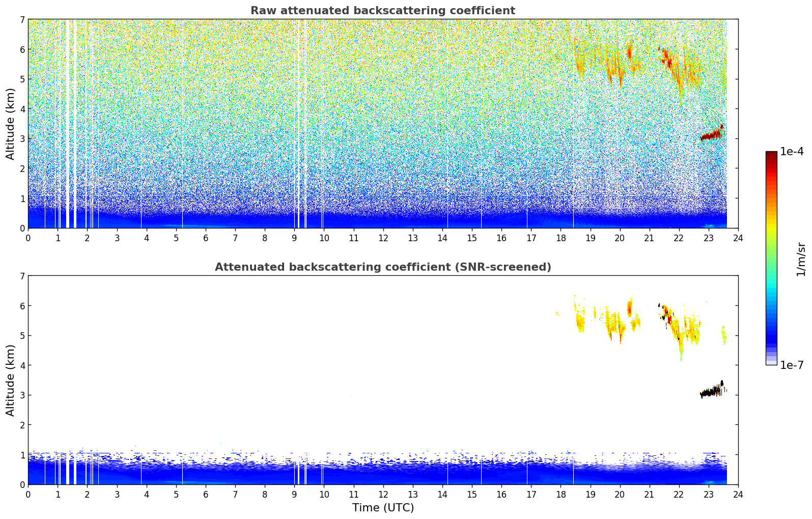Click the 4 km tick label on bottom plot

pyautogui.click(x=22, y=365)
